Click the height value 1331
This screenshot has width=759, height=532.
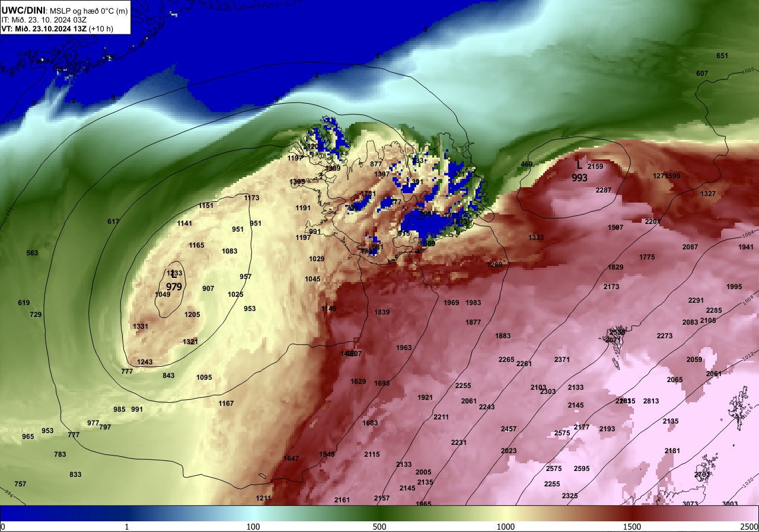141,326
